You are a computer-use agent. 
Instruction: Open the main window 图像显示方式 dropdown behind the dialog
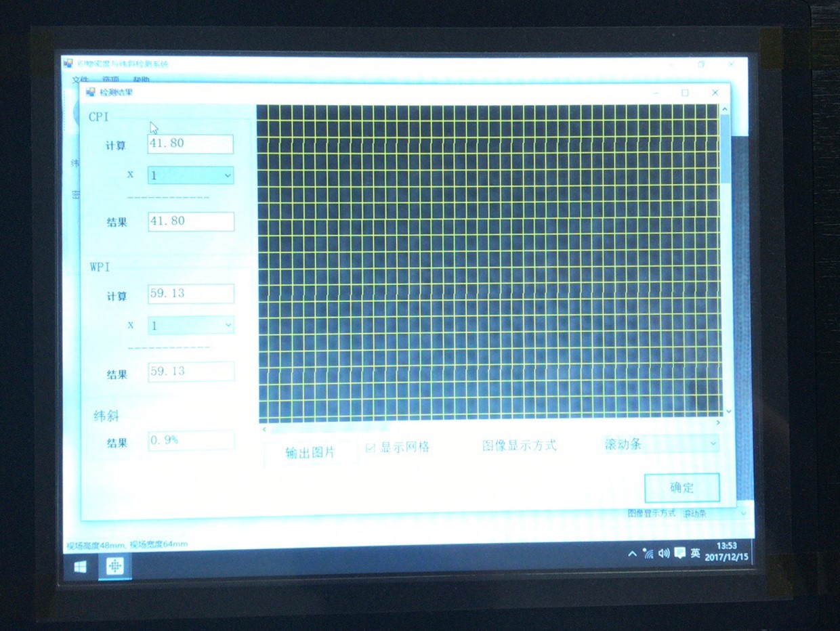coord(715,513)
